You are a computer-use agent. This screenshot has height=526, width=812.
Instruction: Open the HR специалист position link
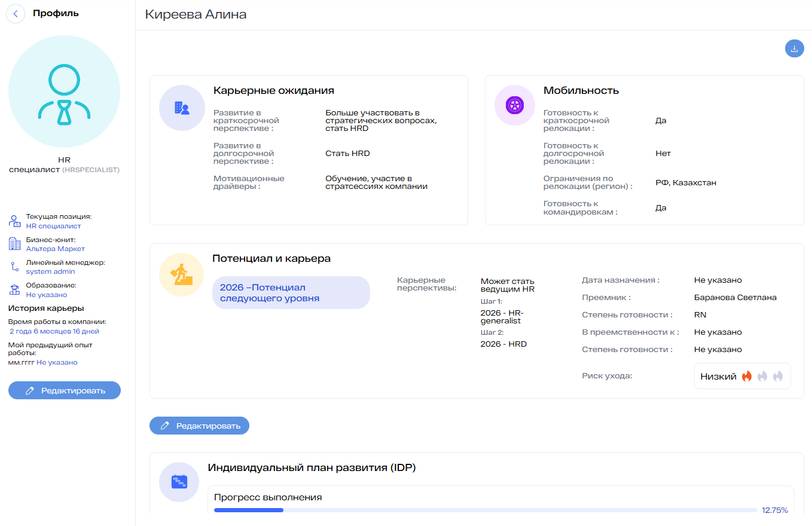click(x=53, y=226)
